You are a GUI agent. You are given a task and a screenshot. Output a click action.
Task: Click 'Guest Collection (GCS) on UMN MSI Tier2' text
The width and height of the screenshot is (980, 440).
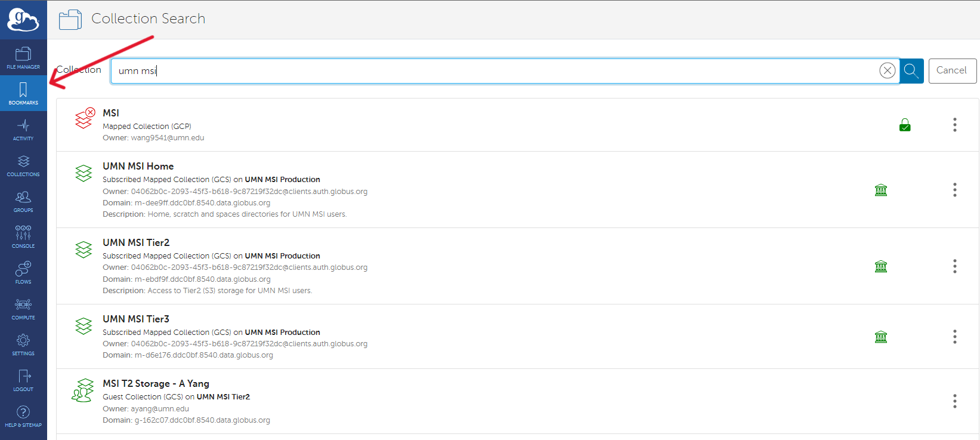pyautogui.click(x=176, y=397)
